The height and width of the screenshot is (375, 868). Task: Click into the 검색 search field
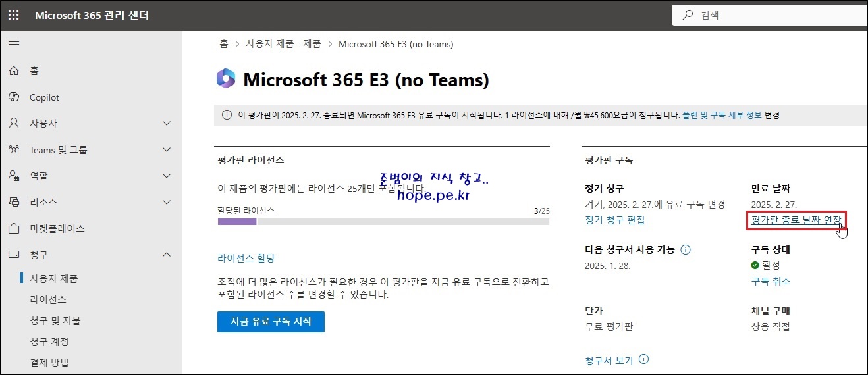pyautogui.click(x=769, y=14)
